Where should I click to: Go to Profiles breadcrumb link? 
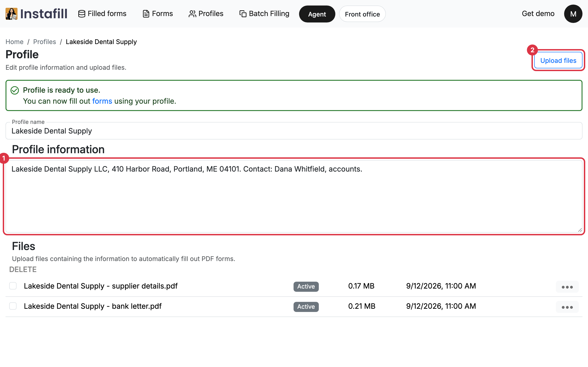pyautogui.click(x=45, y=42)
